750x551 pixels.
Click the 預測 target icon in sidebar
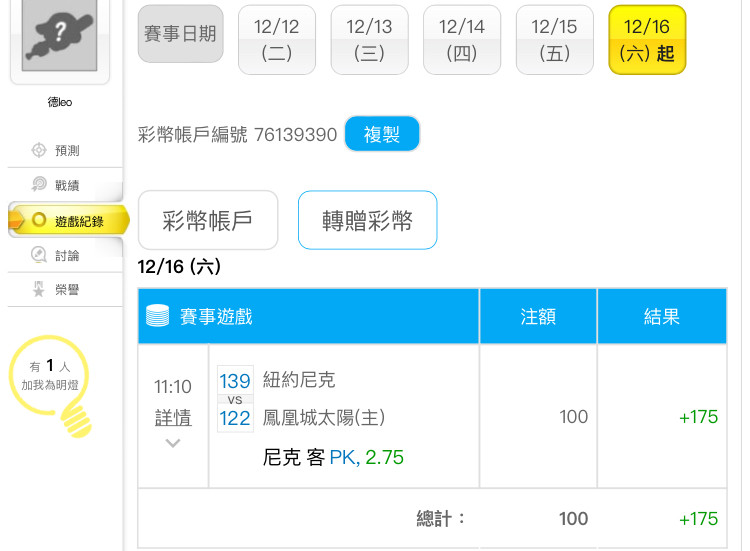[39, 150]
